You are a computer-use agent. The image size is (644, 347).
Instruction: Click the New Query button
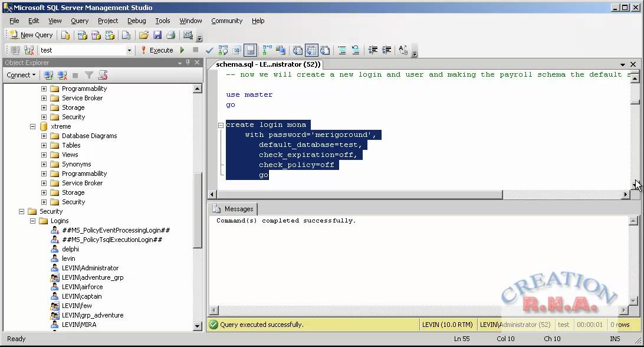pos(32,35)
